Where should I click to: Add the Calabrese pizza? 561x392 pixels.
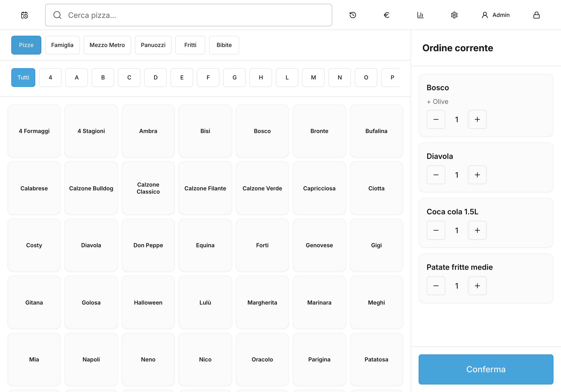coord(34,188)
